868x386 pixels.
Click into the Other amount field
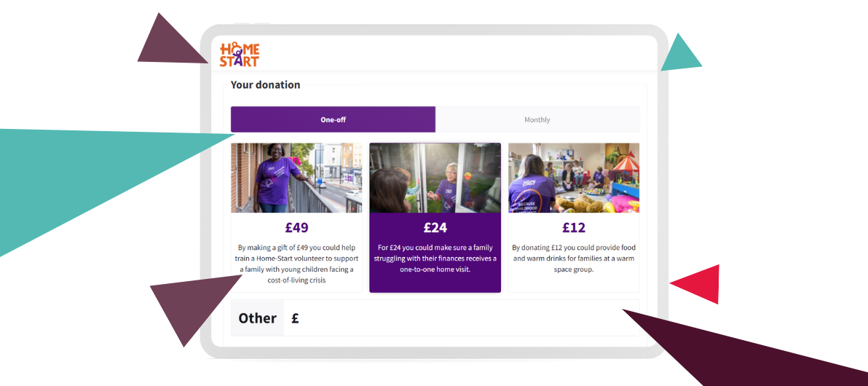461,318
